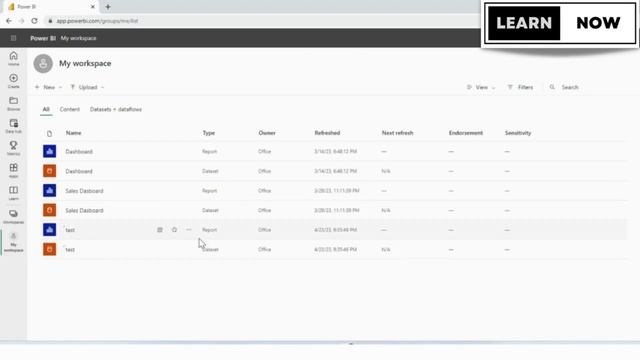Open the Filters panel
640x360 pixels.
pyautogui.click(x=520, y=87)
